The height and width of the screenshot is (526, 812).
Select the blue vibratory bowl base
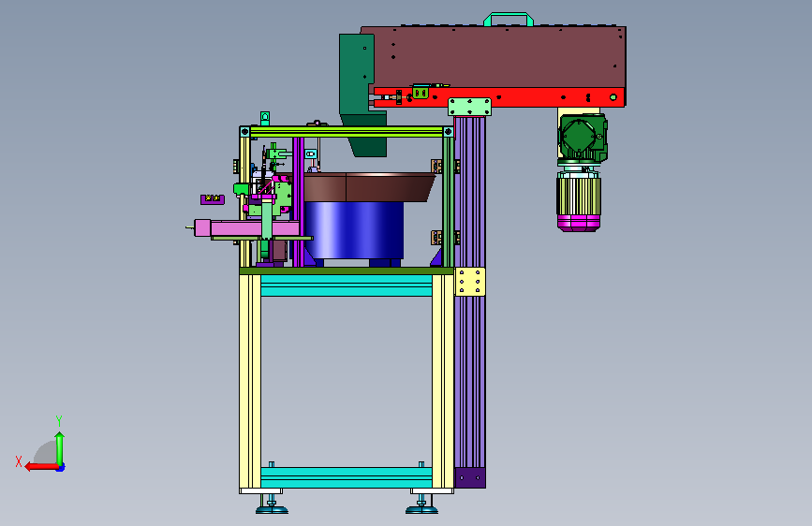point(354,230)
